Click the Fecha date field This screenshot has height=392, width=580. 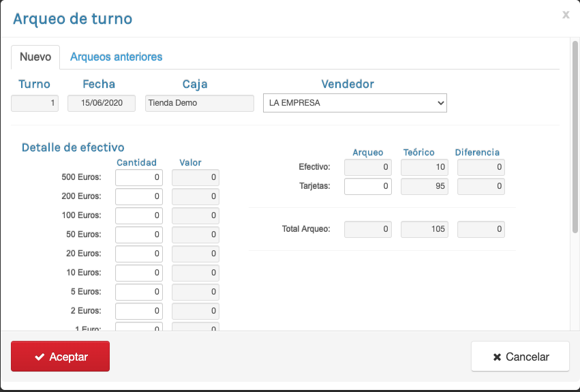tap(102, 103)
